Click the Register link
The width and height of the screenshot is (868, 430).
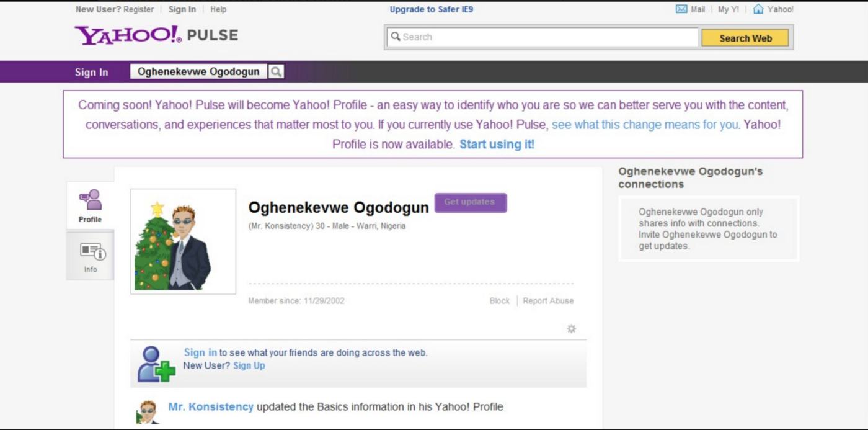tap(139, 9)
